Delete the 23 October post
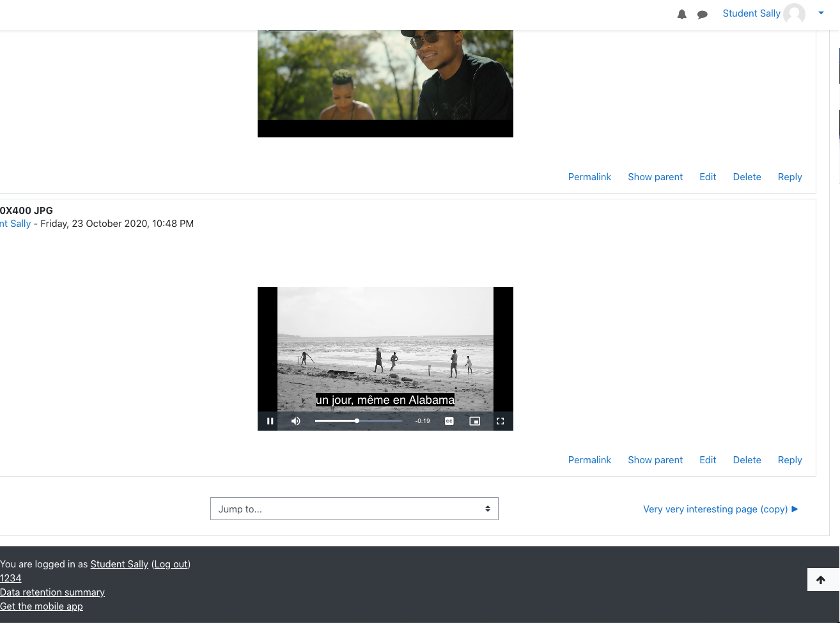 tap(747, 460)
